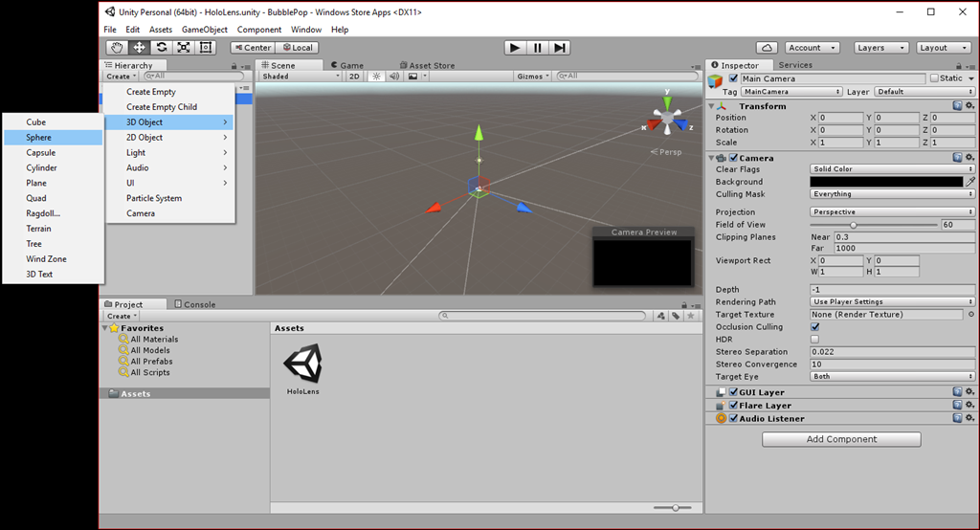980x530 pixels.
Task: Uncheck Occlusion Culling
Action: tap(815, 326)
